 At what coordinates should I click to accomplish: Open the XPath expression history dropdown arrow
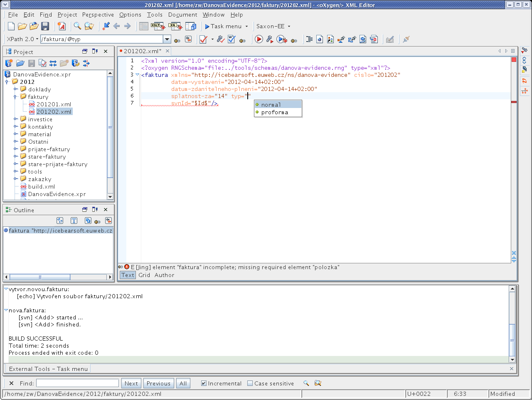(167, 39)
